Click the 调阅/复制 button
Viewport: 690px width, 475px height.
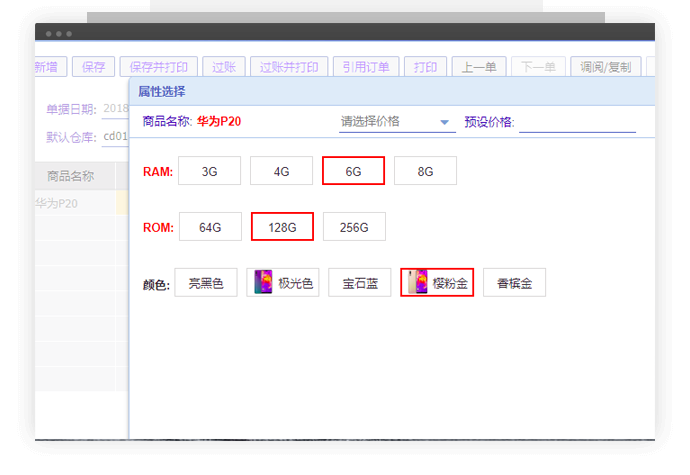[606, 67]
